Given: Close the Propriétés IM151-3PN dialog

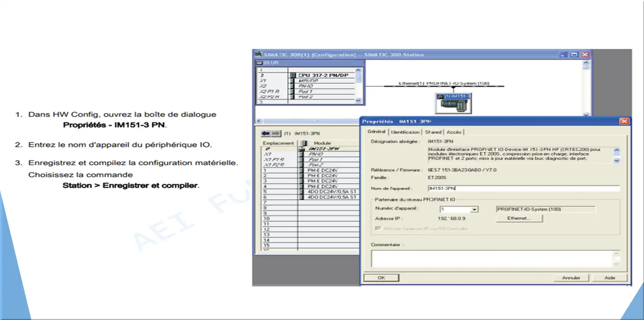Looking at the screenshot, I should 624,121.
